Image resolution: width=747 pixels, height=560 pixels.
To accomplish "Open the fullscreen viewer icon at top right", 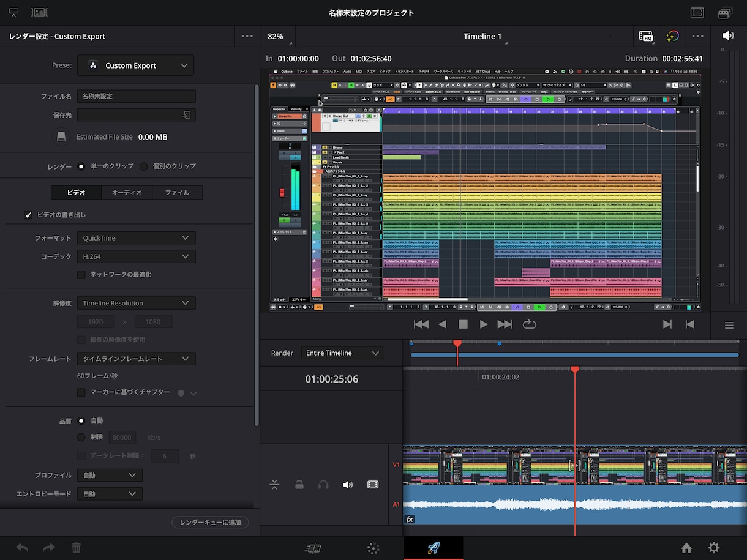I will pyautogui.click(x=697, y=12).
